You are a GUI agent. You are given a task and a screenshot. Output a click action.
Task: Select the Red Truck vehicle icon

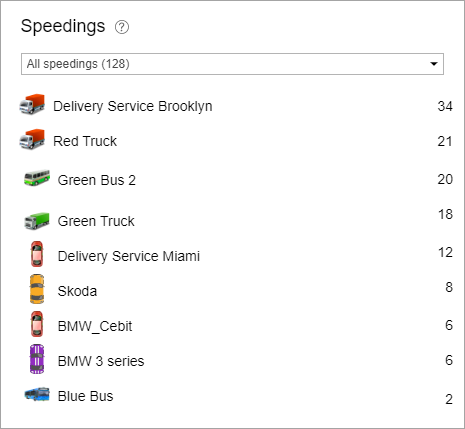click(x=32, y=139)
